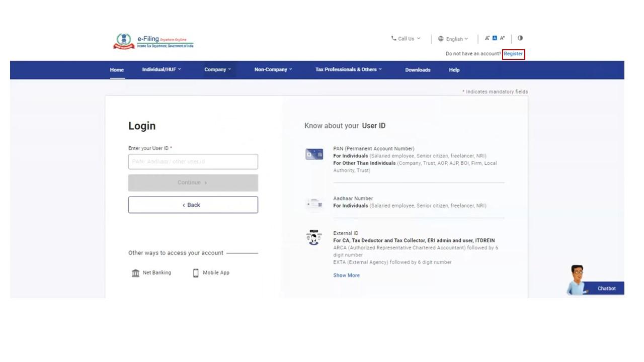Reset font size to default

(495, 38)
